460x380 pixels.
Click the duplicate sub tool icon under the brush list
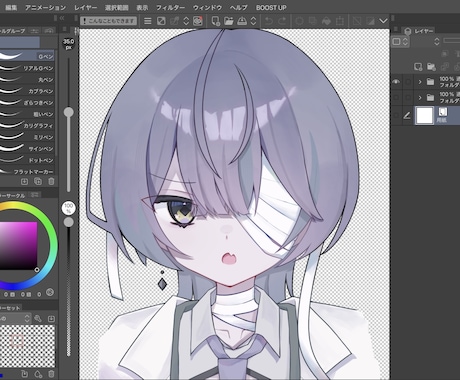click(38, 182)
